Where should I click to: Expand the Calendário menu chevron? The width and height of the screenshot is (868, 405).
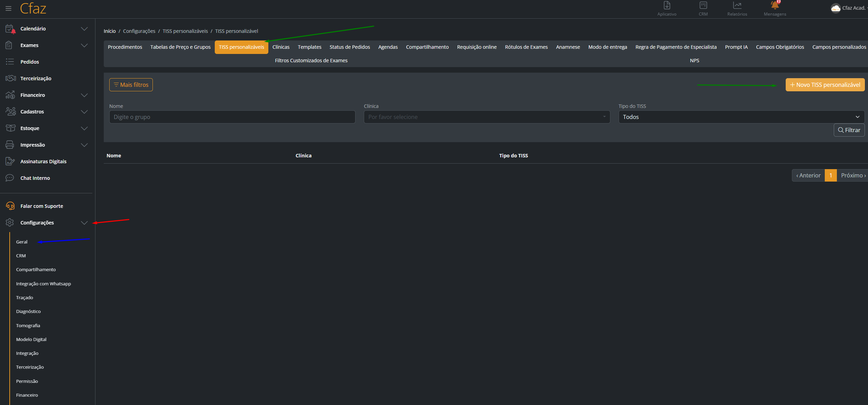pyautogui.click(x=84, y=29)
